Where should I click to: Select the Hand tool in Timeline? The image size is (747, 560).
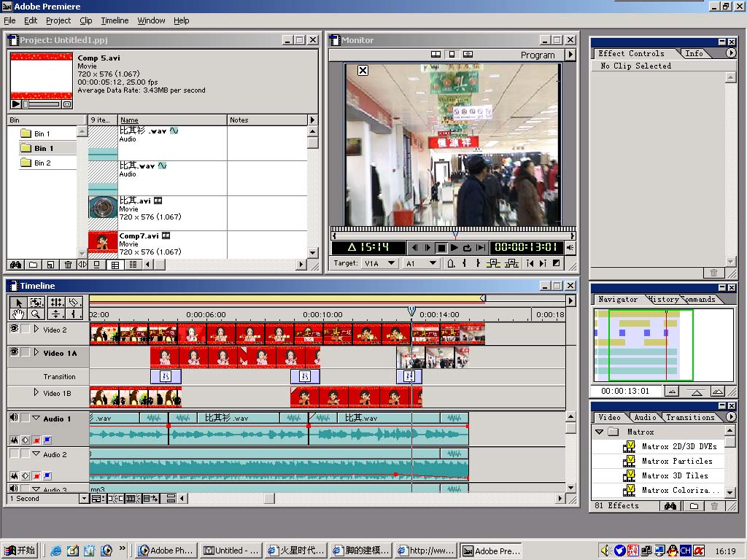point(18,314)
